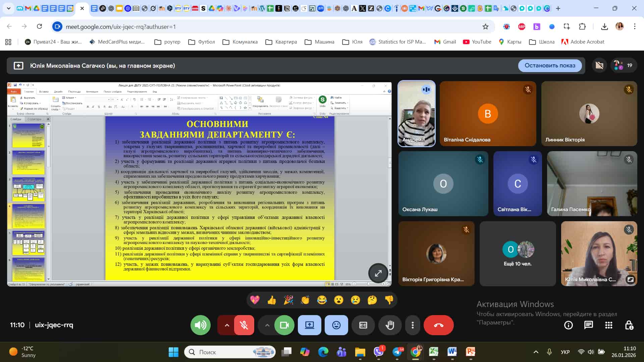Expand video settings chevron near camera

coord(267,325)
